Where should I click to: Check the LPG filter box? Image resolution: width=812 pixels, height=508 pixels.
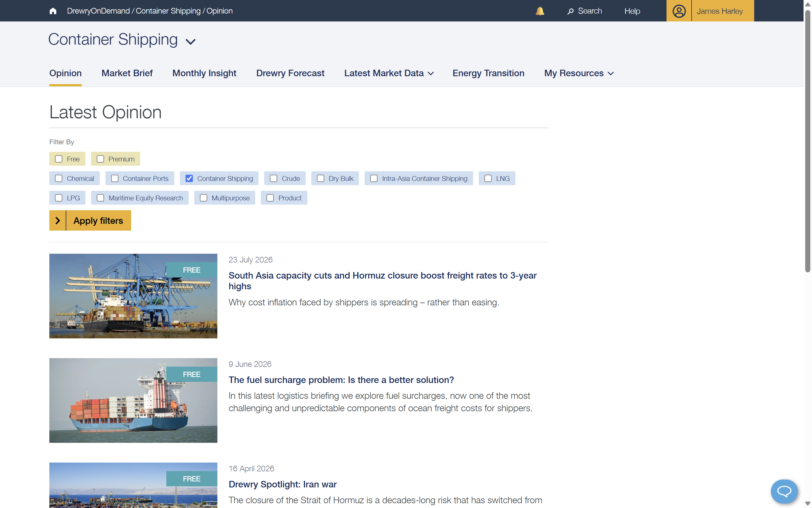[59, 198]
